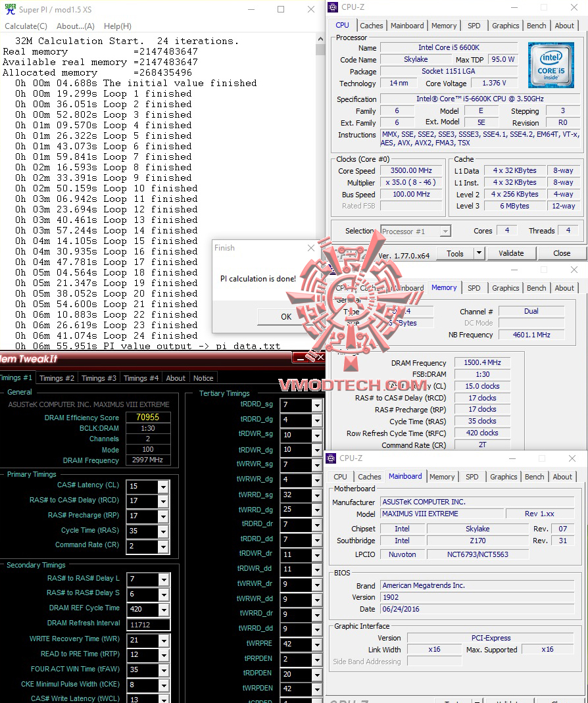The height and width of the screenshot is (703, 588).
Task: Click the BIOS Version field 1902
Action: 478,597
